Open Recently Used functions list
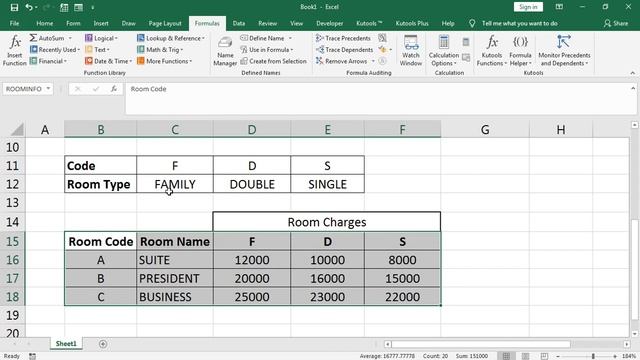Screen dimensions: 640x360 (x=55, y=49)
